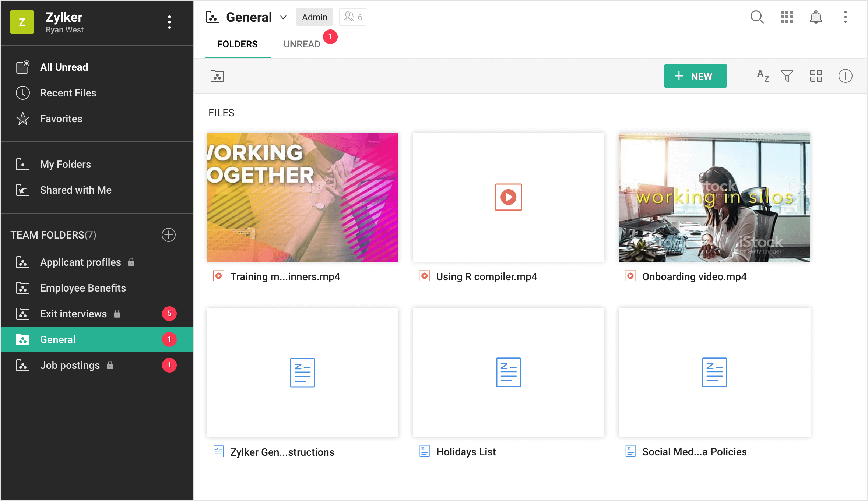
Task: Click the My Folders folder icon
Action: tap(23, 164)
